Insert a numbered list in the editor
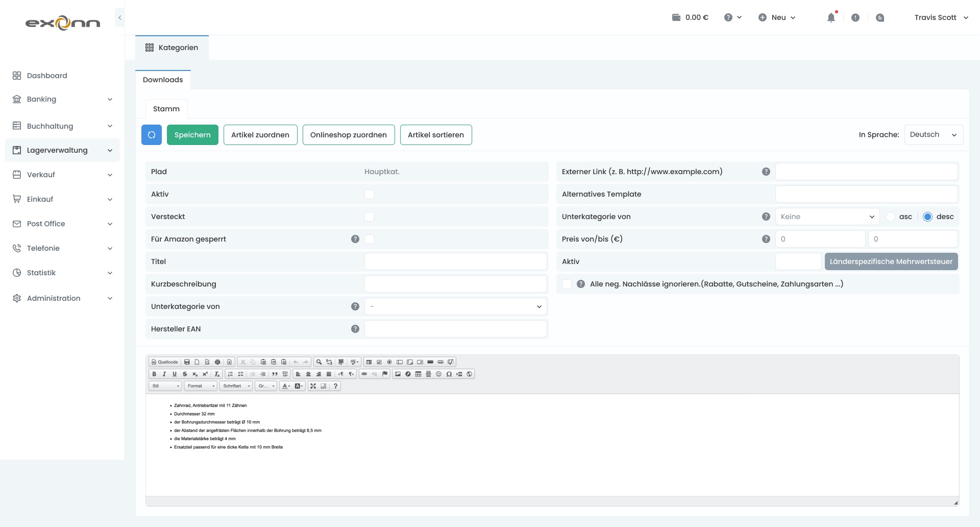The width and height of the screenshot is (980, 527). click(x=230, y=374)
